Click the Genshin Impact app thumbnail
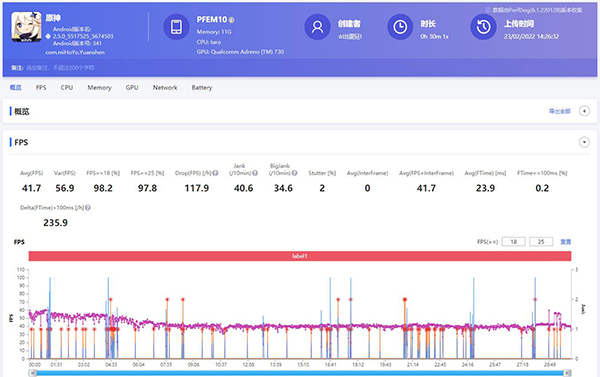Image resolution: width=600 pixels, height=377 pixels. (26, 27)
